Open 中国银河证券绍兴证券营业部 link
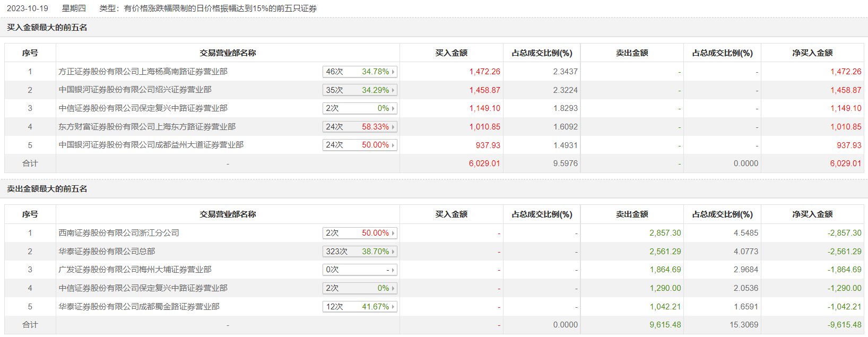The image size is (868, 337). tap(135, 90)
